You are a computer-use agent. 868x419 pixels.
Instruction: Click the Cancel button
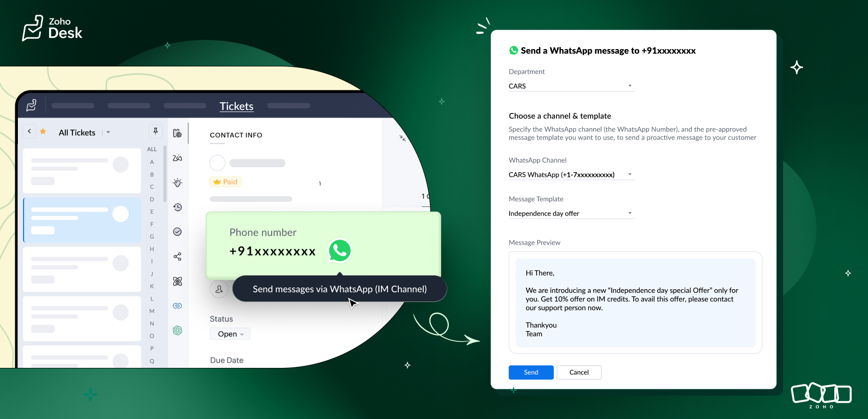point(579,373)
